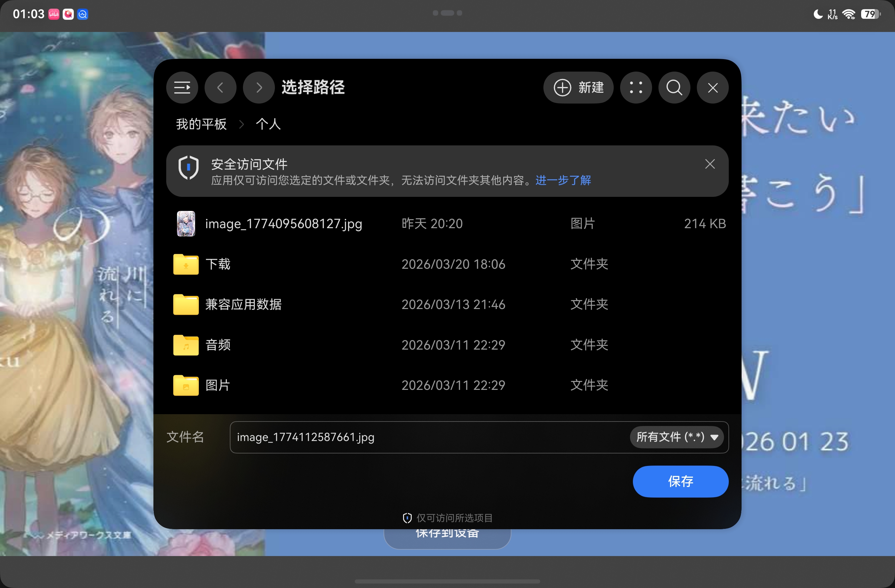Open the 下载 folder icon
Image resolution: width=895 pixels, height=588 pixels.
(x=186, y=264)
